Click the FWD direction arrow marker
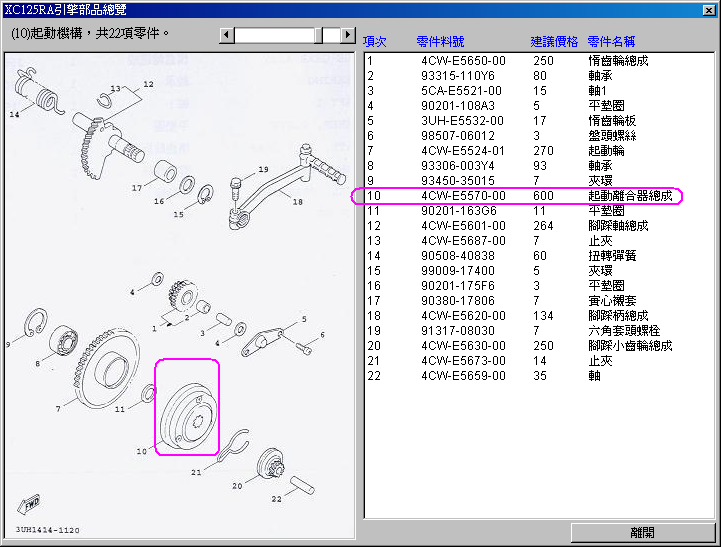 [29, 504]
